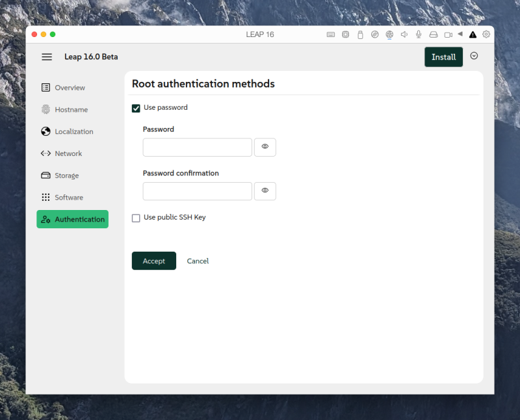The height and width of the screenshot is (420, 520).
Task: Reveal the password confirmation text
Action: 265,191
